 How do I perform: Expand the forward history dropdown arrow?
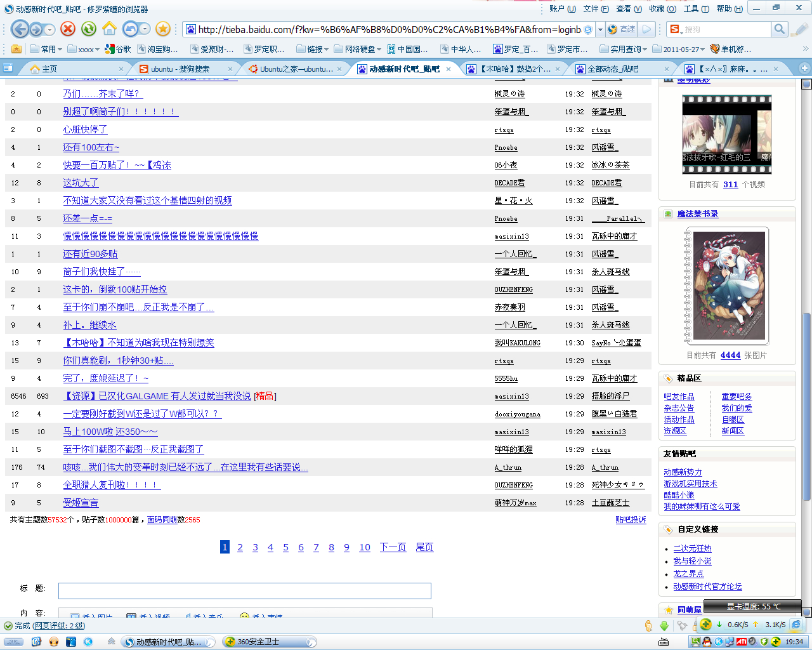(49, 29)
